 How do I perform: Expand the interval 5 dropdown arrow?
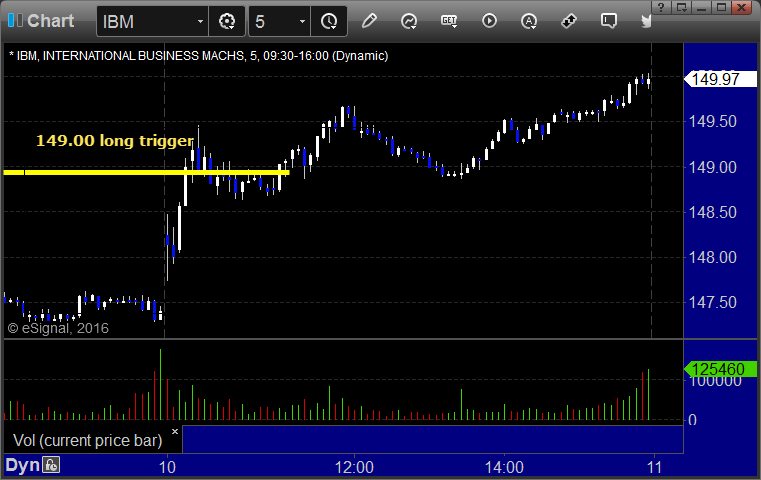[302, 21]
